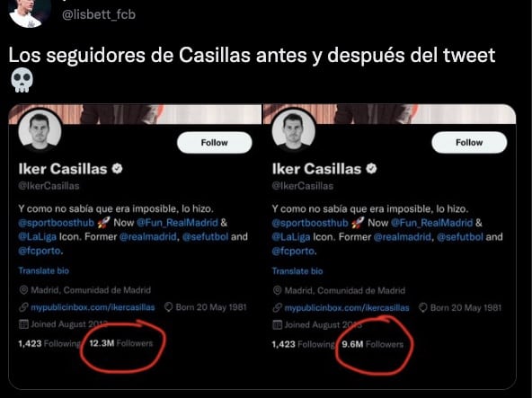Open Iker Casillas avatar in right profile
The width and height of the screenshot is (532, 398).
coord(294,131)
